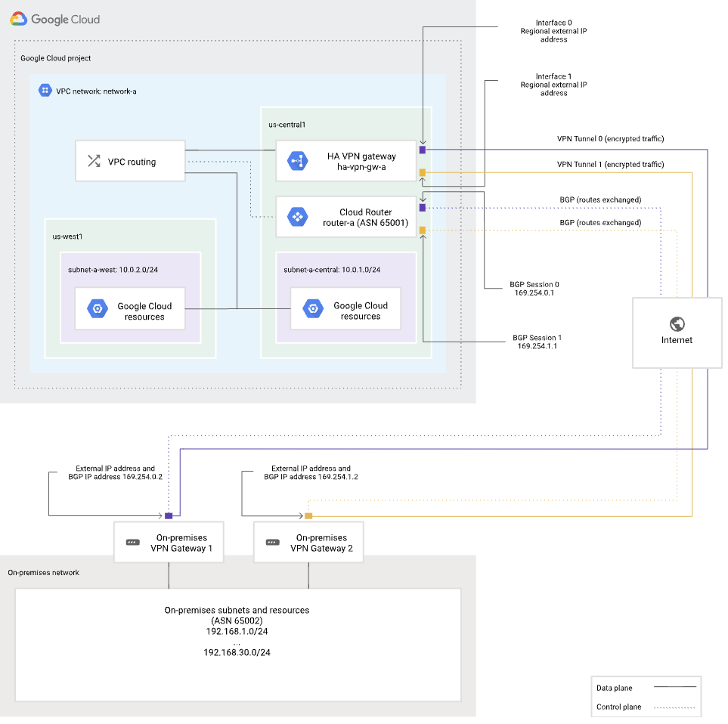Click the Interface 1 Regional external IP label

click(553, 85)
